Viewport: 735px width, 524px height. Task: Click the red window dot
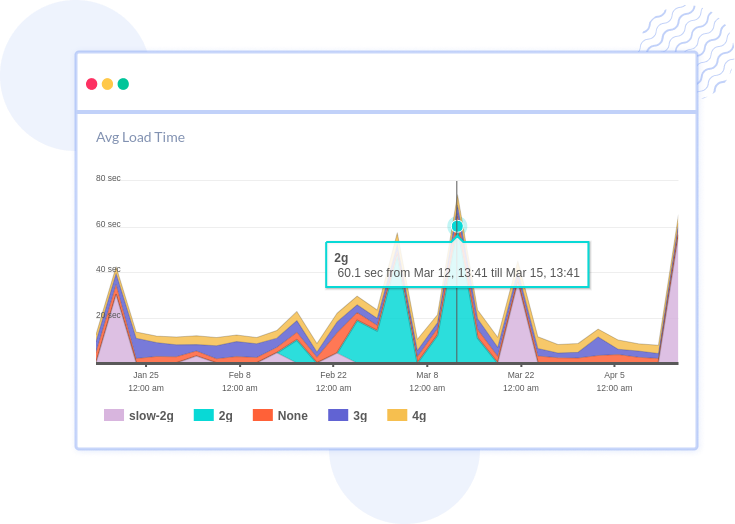click(x=92, y=84)
